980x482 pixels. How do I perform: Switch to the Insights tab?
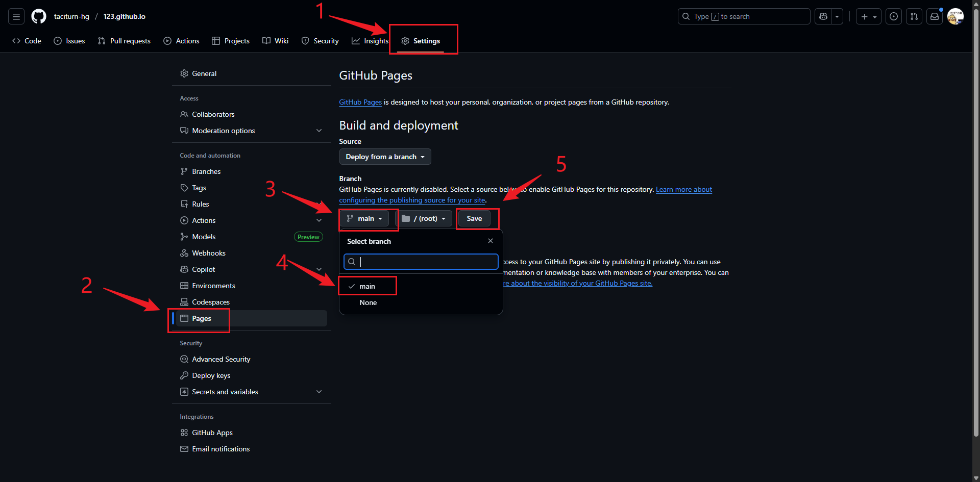point(370,41)
